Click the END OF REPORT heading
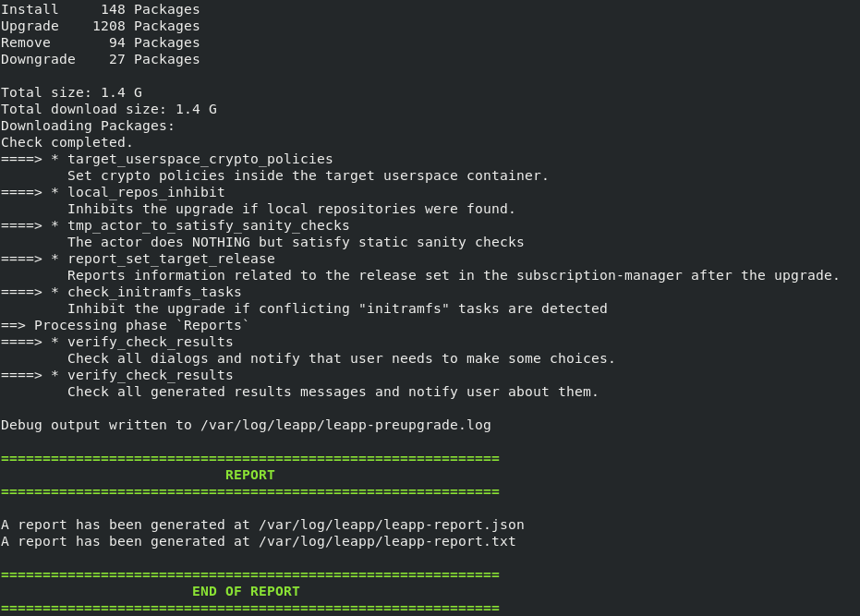This screenshot has width=860, height=616. (x=246, y=591)
